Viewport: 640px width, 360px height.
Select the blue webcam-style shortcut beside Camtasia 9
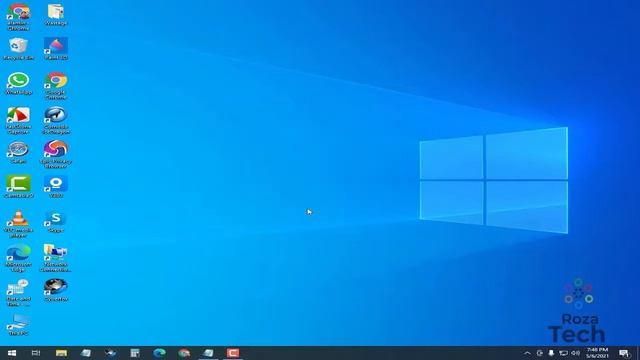click(x=56, y=187)
